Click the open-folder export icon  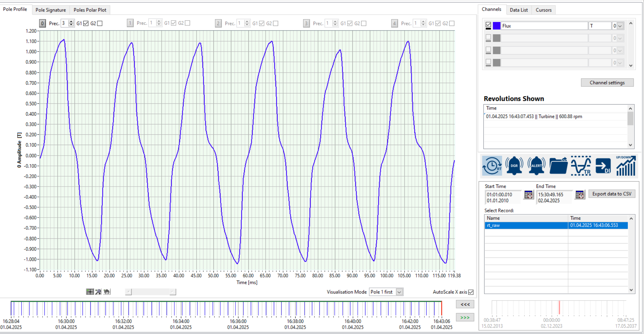click(559, 166)
